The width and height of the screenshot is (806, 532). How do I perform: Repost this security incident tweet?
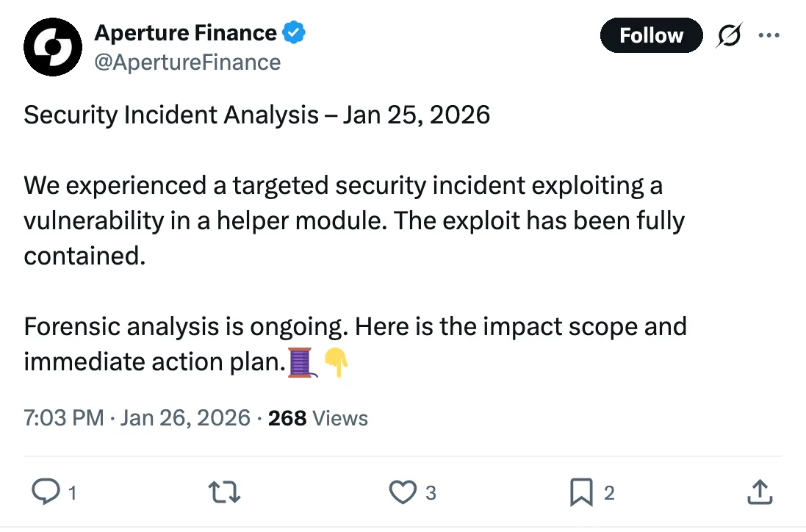pos(225,492)
